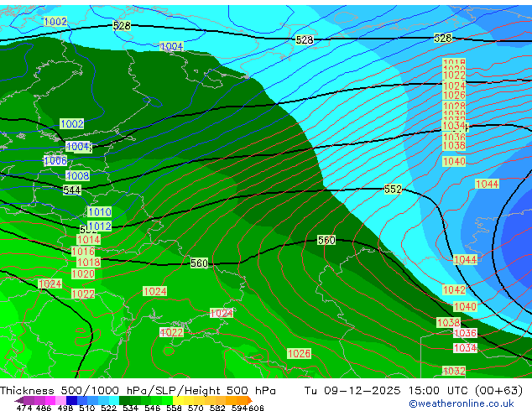Click the legend value 582
Viewport: 532px width, 411px height.
217,408
